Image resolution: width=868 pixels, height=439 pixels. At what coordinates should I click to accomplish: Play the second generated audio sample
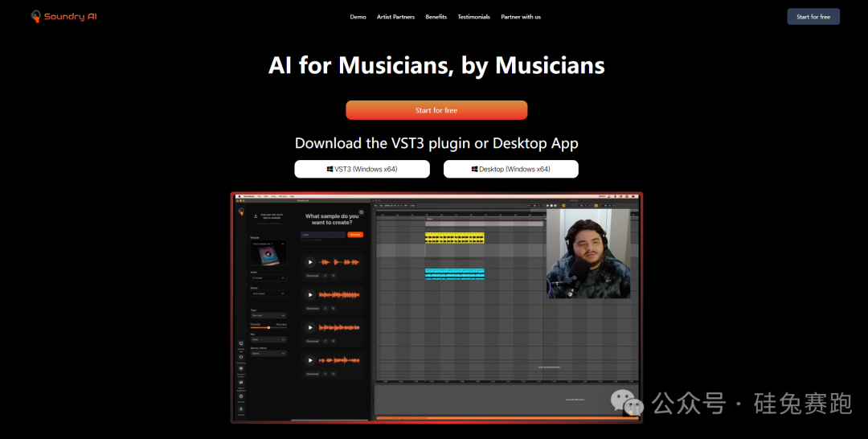[x=310, y=295]
